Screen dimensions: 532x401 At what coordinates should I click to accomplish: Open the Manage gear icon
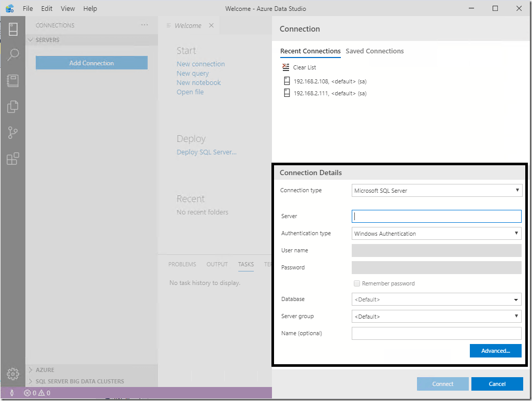[13, 374]
